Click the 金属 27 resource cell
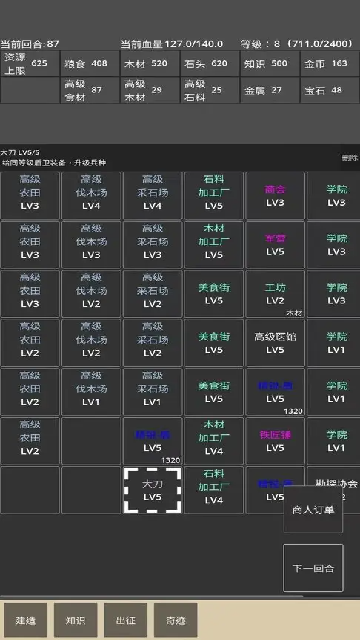The width and height of the screenshot is (360, 640). 270,90
